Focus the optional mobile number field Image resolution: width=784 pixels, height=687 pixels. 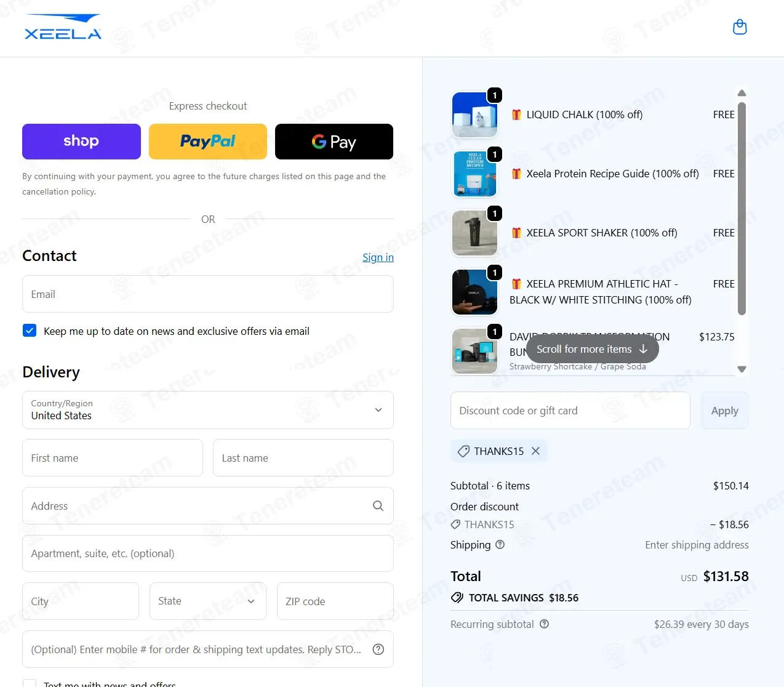[208, 649]
